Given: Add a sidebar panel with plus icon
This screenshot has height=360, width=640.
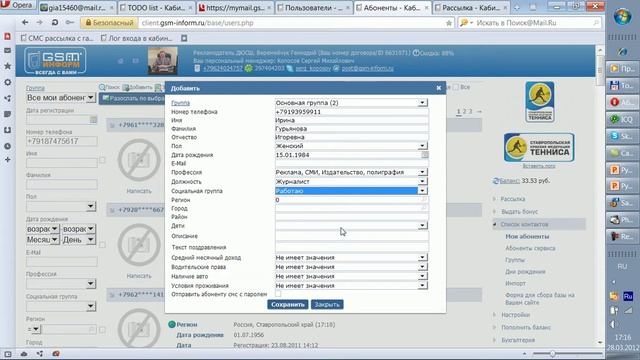Looking at the screenshot, I should point(7,160).
